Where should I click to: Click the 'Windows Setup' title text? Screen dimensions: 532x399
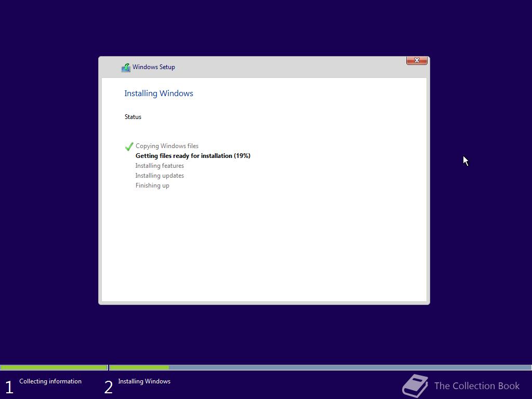[154, 67]
